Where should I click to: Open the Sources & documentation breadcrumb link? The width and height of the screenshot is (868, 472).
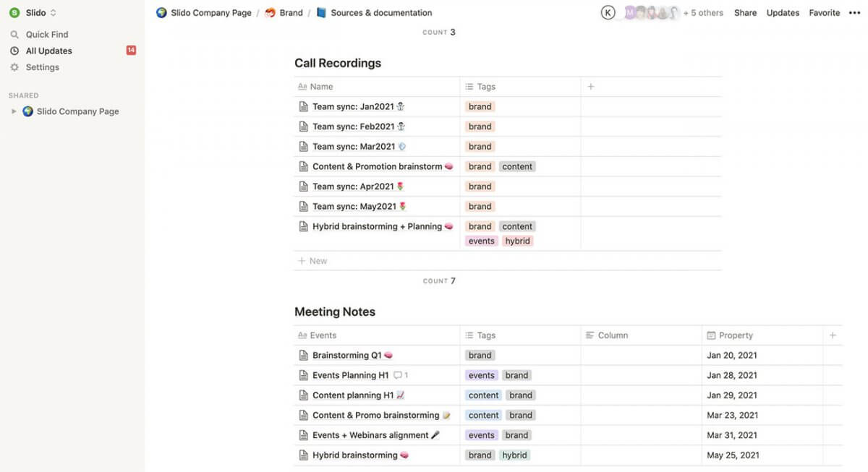click(380, 12)
